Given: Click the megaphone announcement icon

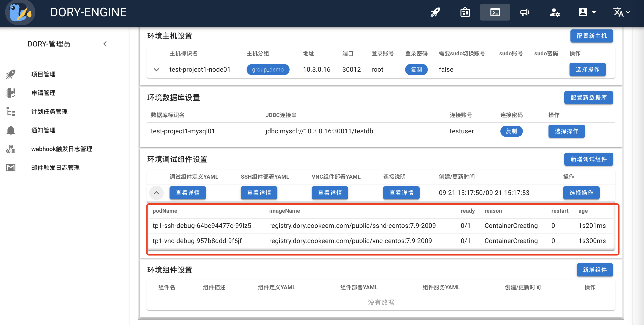Looking at the screenshot, I should point(525,12).
